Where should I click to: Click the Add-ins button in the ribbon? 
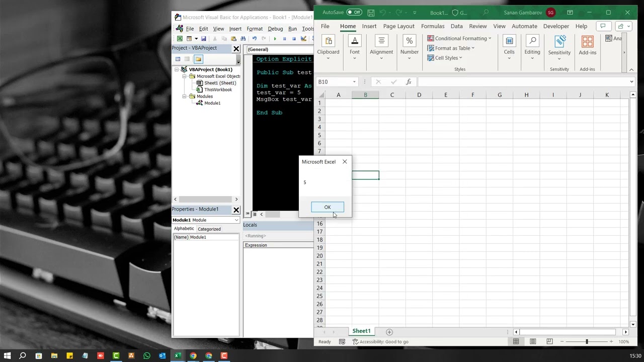[x=587, y=45]
